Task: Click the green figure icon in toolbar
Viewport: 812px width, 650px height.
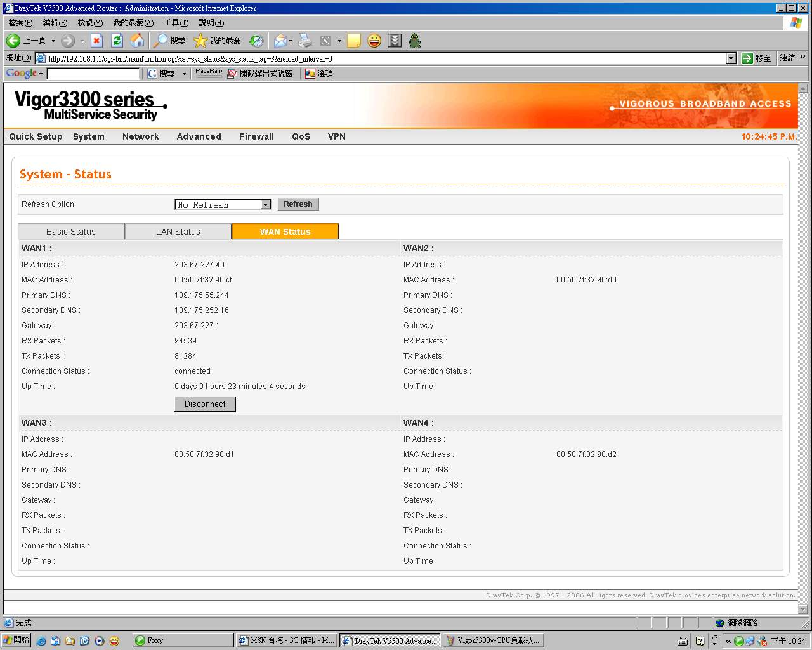Action: 415,41
